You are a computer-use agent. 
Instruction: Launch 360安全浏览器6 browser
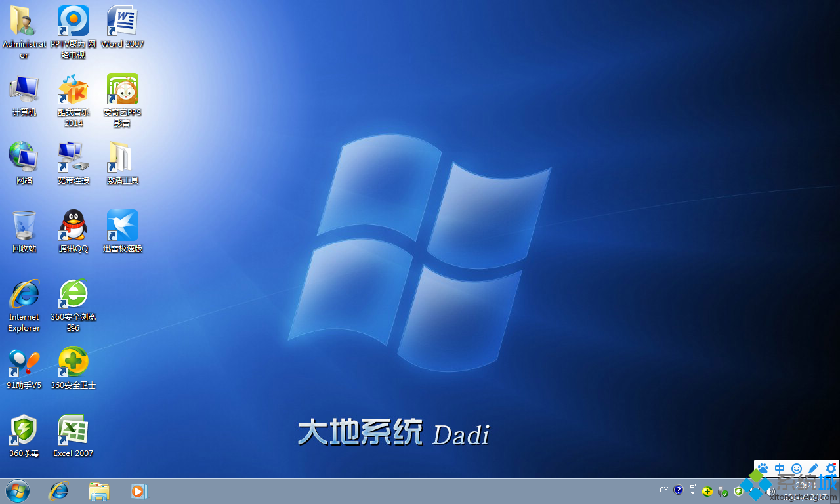click(x=73, y=292)
